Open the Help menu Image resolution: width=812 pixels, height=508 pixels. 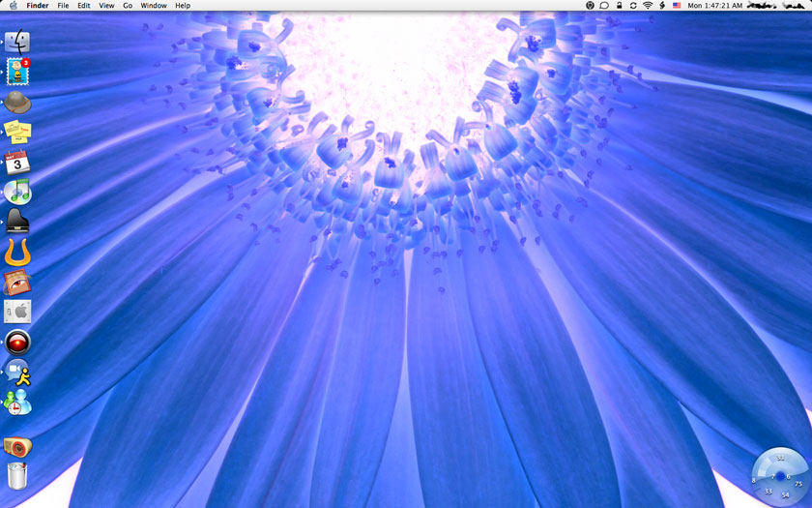point(183,5)
